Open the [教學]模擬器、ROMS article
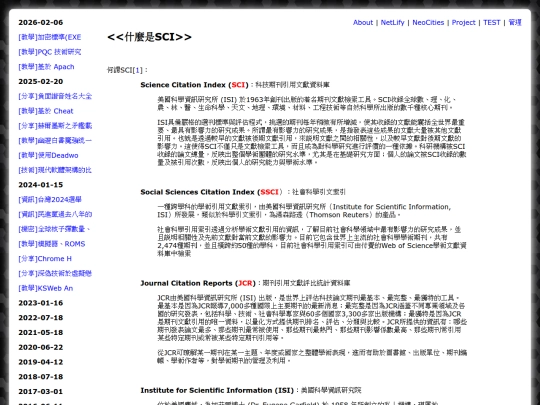 coord(52,244)
